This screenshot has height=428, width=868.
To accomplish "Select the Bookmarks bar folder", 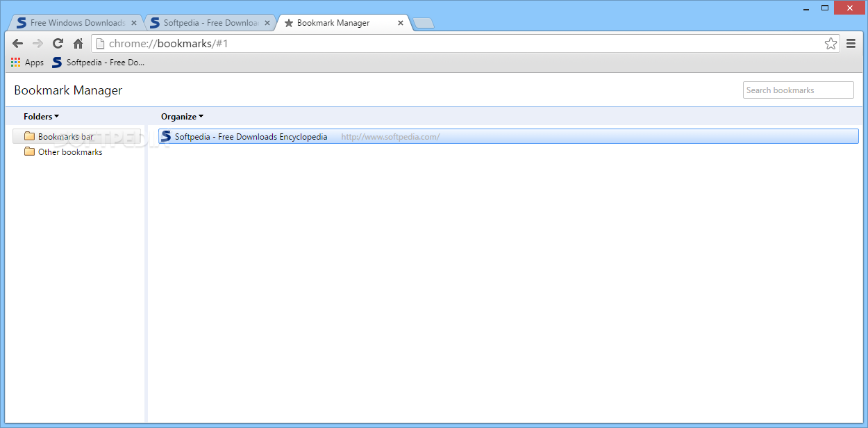I will (76, 137).
